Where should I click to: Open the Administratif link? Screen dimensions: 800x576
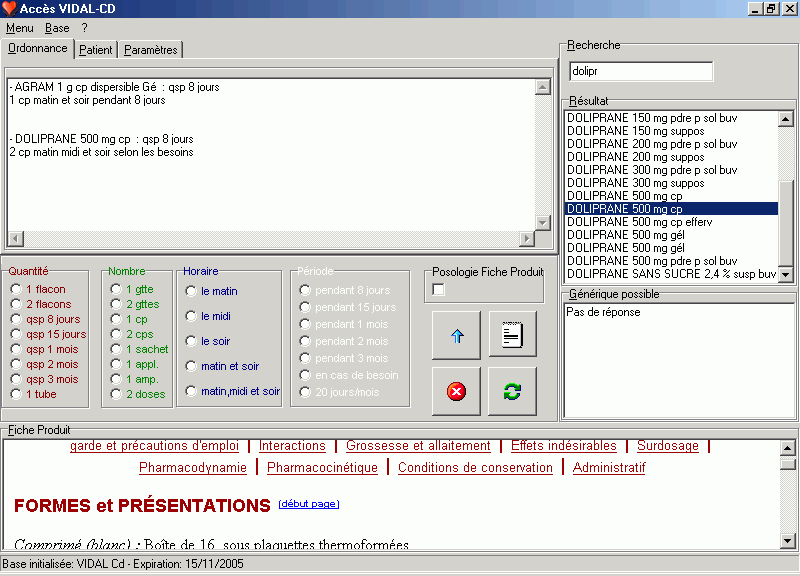609,468
